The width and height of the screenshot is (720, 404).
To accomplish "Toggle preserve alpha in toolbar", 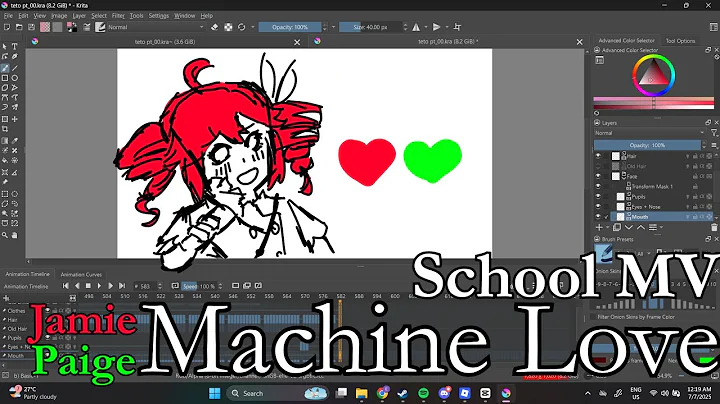I will coord(228,27).
